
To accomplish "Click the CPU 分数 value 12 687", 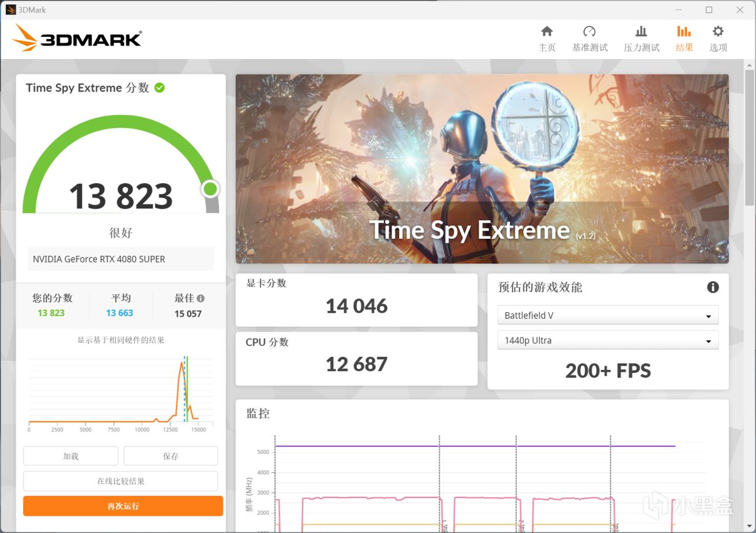I will 357,365.
